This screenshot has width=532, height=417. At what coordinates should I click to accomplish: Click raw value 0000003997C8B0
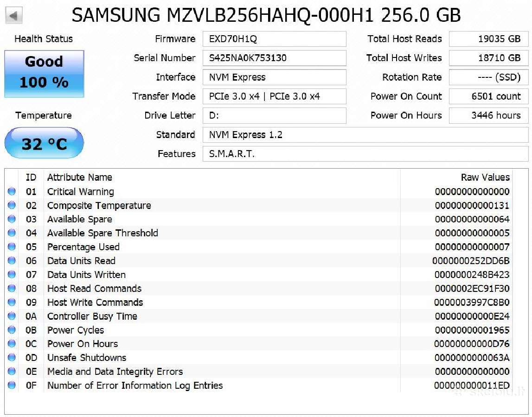click(472, 303)
